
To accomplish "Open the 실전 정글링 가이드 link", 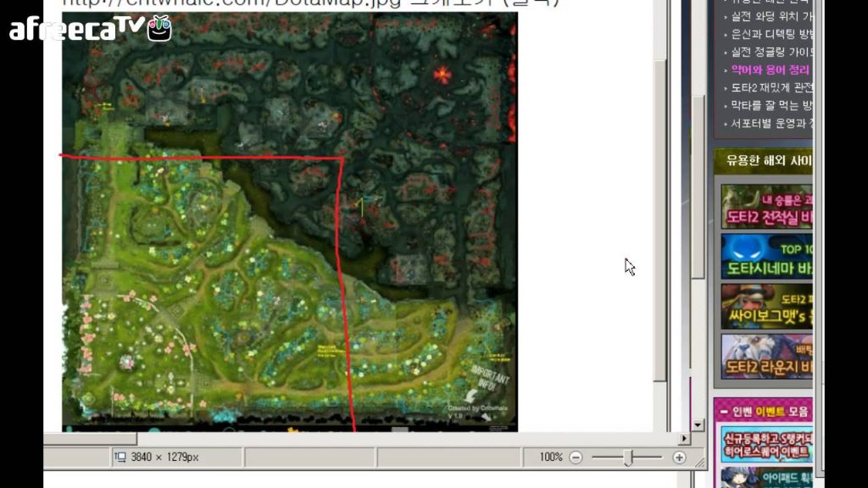I will point(771,52).
